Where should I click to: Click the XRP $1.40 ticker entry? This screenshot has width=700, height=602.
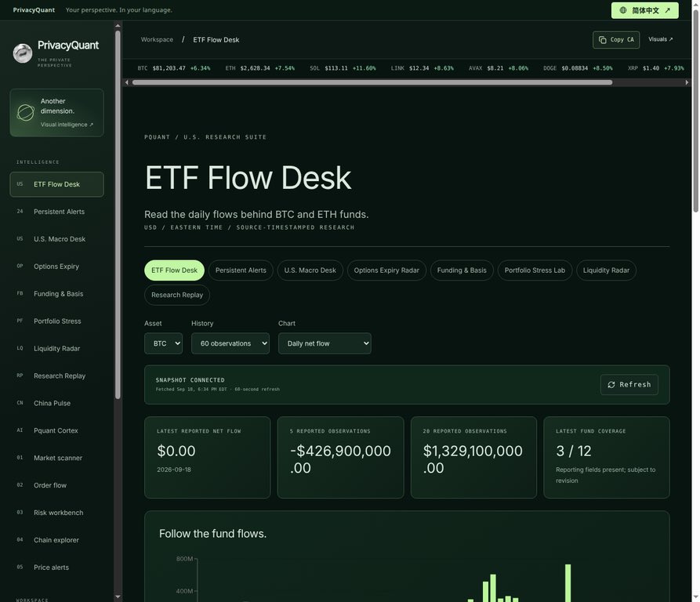(656, 68)
